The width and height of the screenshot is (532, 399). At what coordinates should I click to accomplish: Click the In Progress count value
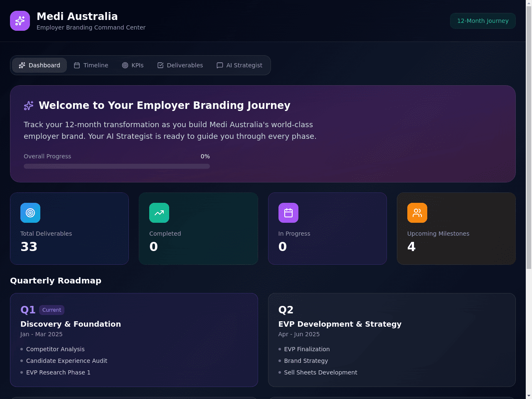[x=283, y=247]
